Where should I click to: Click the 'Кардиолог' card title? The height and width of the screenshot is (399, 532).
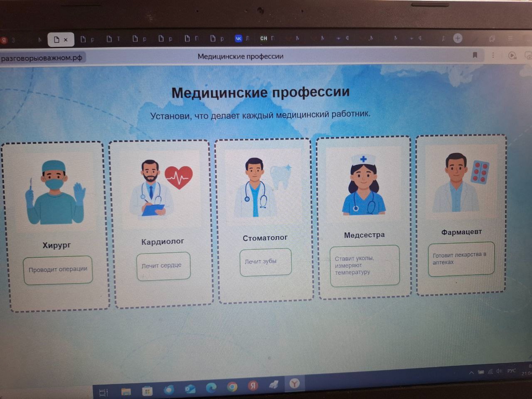click(x=163, y=241)
